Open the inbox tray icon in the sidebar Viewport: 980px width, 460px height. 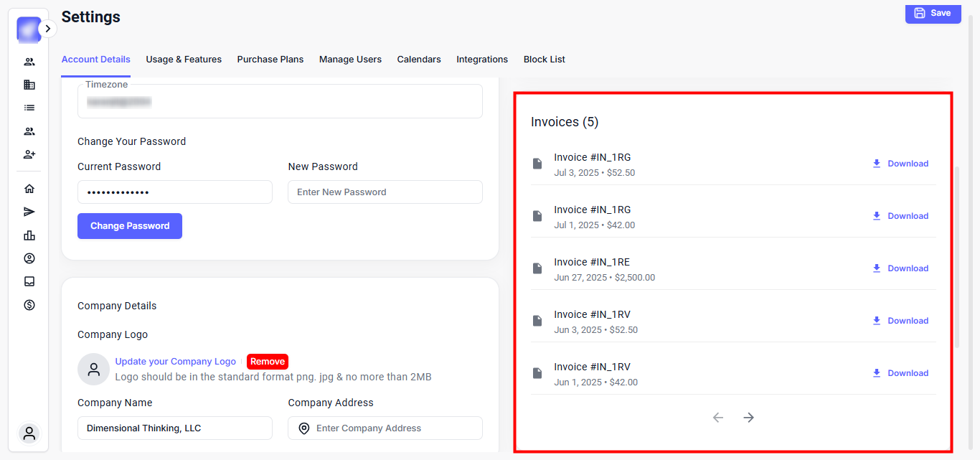click(x=29, y=281)
